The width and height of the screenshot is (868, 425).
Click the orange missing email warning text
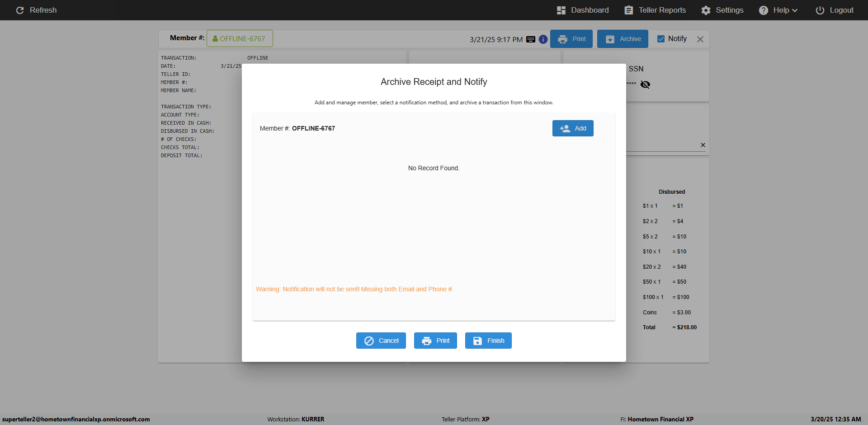point(354,289)
